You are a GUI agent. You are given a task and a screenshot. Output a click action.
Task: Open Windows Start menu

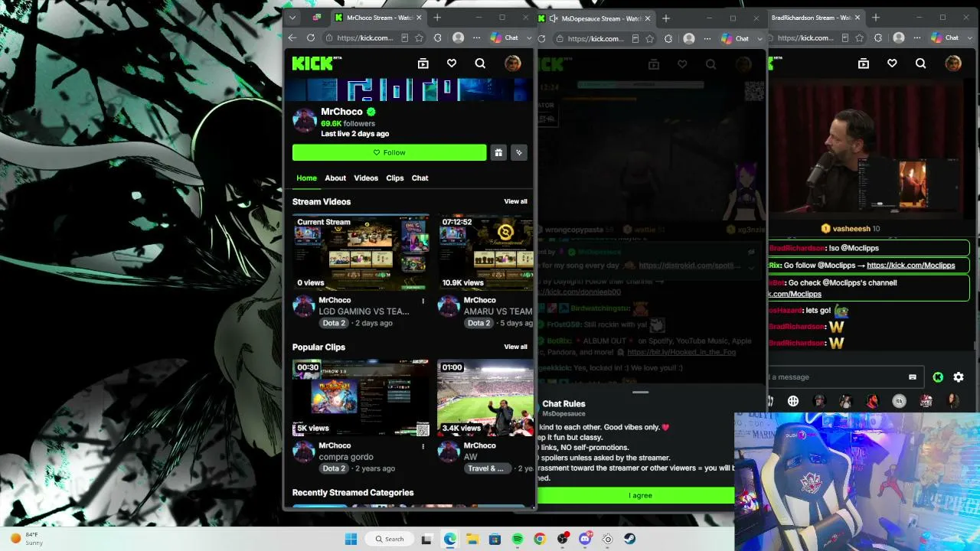point(351,539)
